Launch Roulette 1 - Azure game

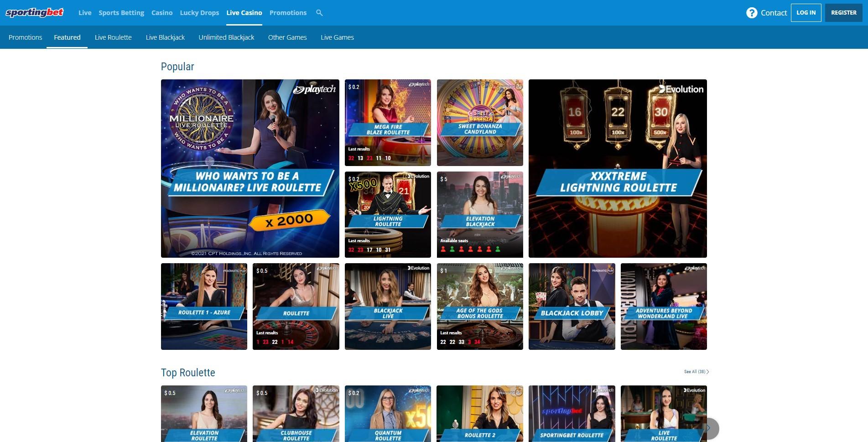(x=204, y=307)
